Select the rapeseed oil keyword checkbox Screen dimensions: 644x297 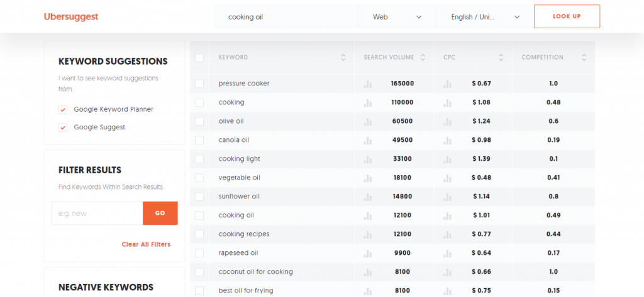point(199,253)
